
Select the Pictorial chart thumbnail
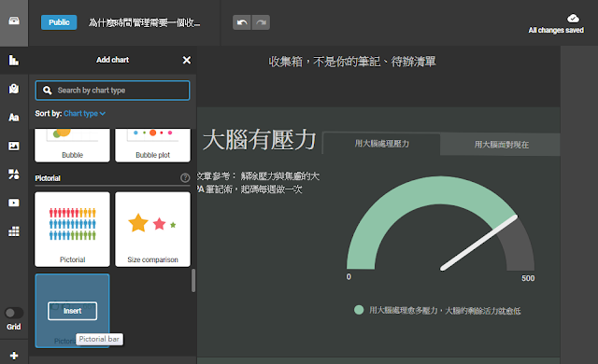pos(72,230)
